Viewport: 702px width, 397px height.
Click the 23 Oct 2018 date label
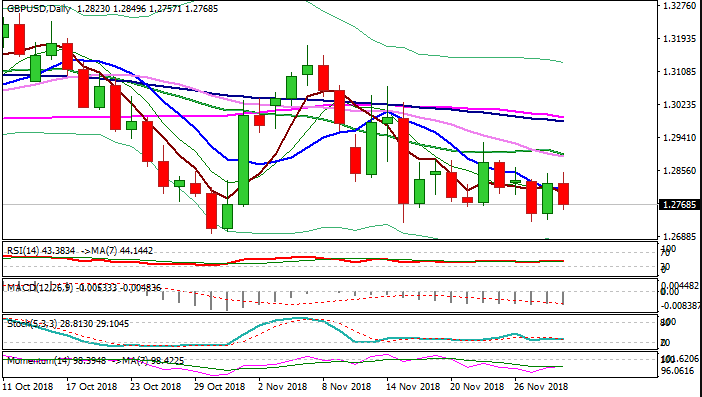coord(156,386)
